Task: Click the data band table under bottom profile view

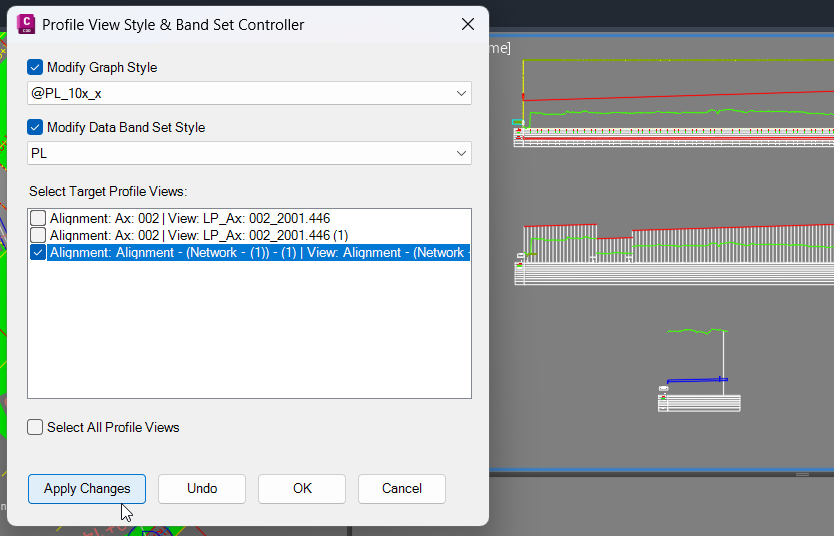Action: pyautogui.click(x=699, y=403)
